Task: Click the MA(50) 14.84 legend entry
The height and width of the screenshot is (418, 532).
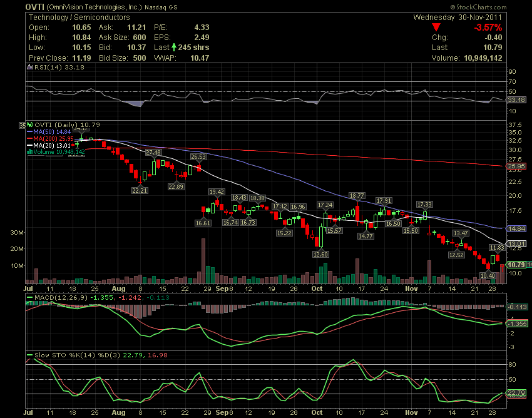Action: (51, 131)
